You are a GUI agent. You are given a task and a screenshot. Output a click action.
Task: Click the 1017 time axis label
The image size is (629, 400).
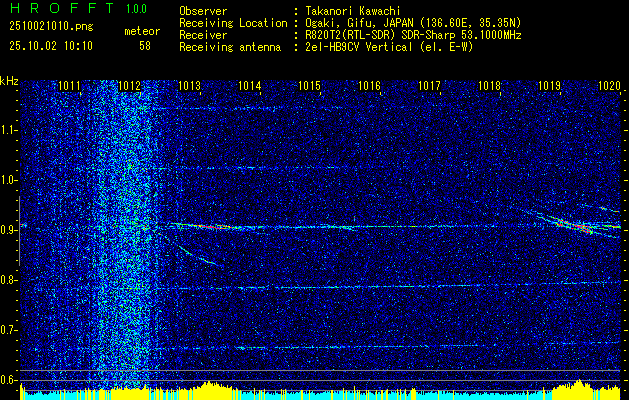[429, 85]
